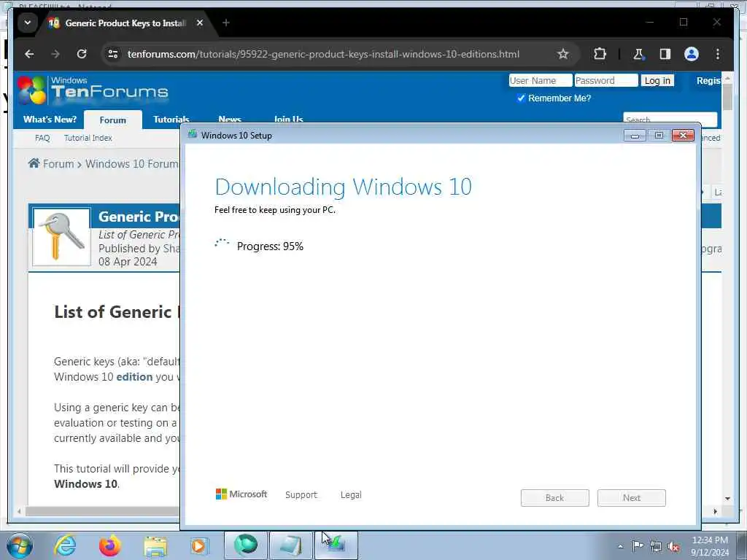Open the Chrome extensions puzzle icon
747x560 pixels.
coord(600,54)
